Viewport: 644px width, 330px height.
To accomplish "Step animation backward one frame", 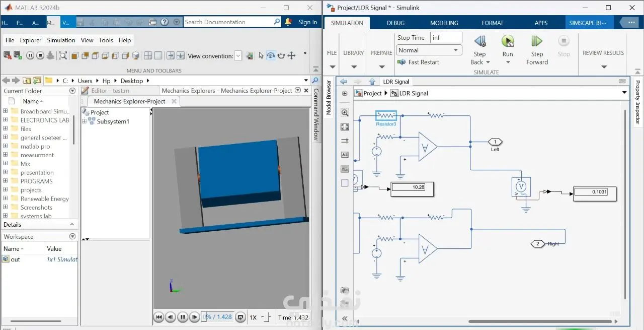I will (171, 317).
